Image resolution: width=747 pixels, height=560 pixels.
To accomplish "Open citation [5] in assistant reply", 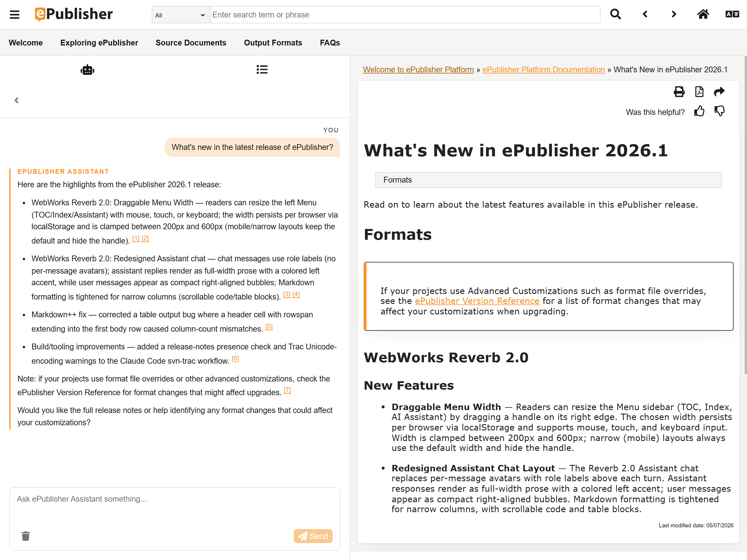I will coord(269,326).
